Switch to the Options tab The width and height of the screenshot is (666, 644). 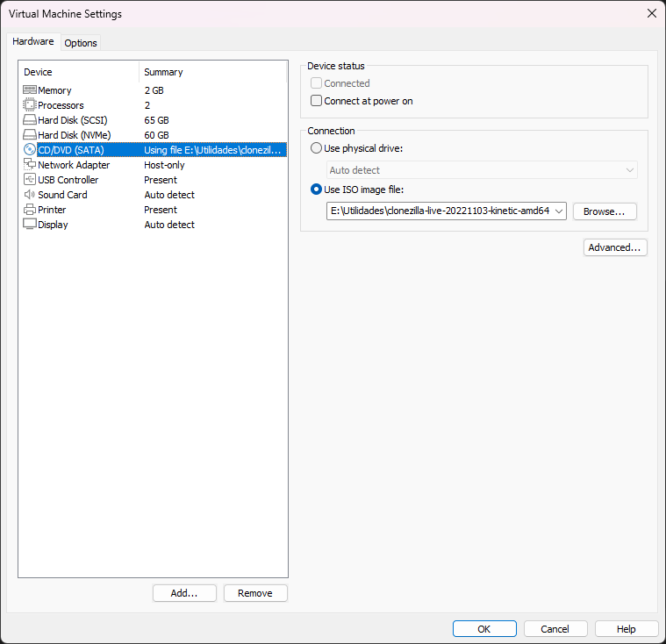(81, 43)
